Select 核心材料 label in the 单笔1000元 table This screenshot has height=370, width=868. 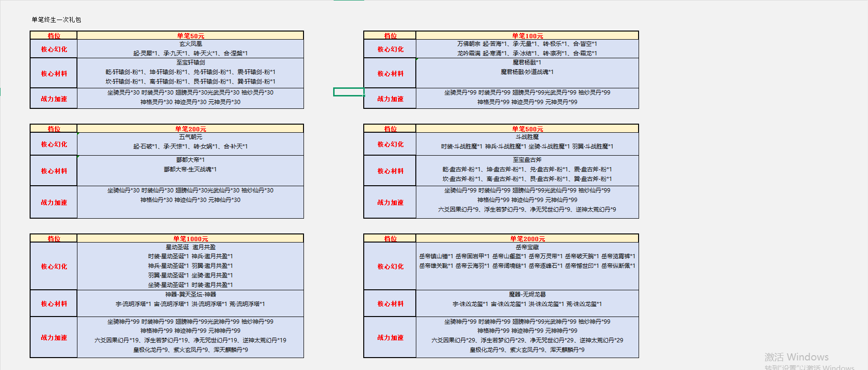(54, 304)
